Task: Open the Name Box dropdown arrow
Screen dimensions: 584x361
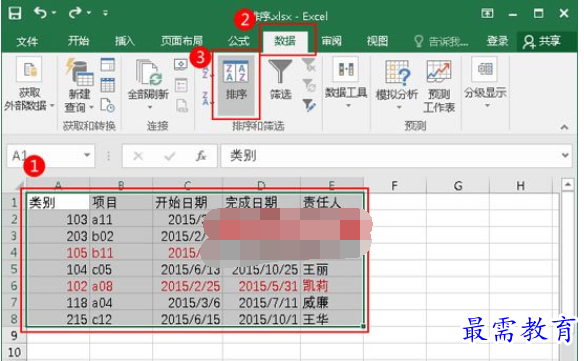Action: [87, 155]
